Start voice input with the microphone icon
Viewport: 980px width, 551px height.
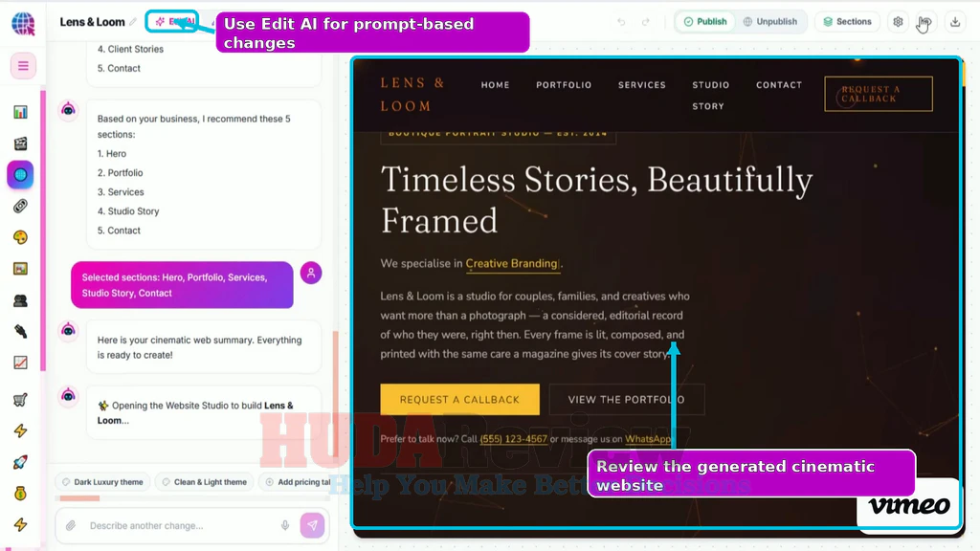click(285, 525)
